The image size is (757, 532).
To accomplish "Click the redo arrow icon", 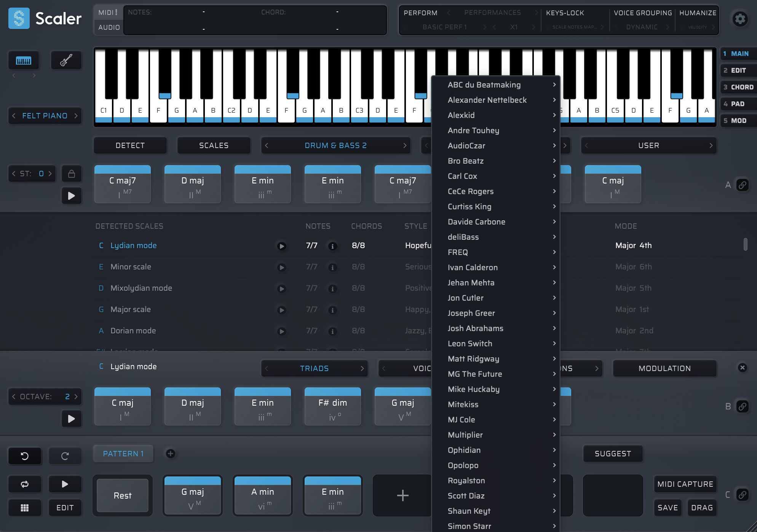I will click(65, 456).
